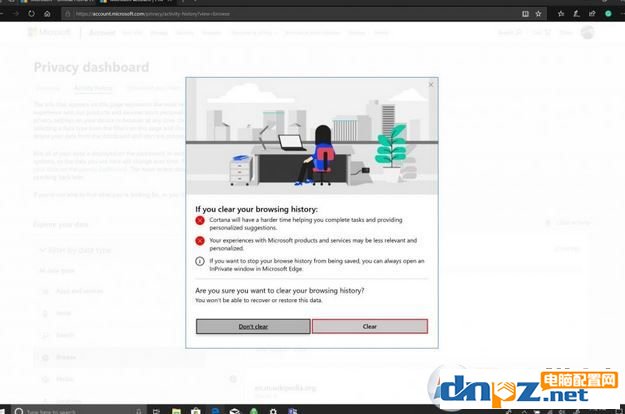
Task: Click the Cortana search circle icon
Action: click(x=19, y=411)
